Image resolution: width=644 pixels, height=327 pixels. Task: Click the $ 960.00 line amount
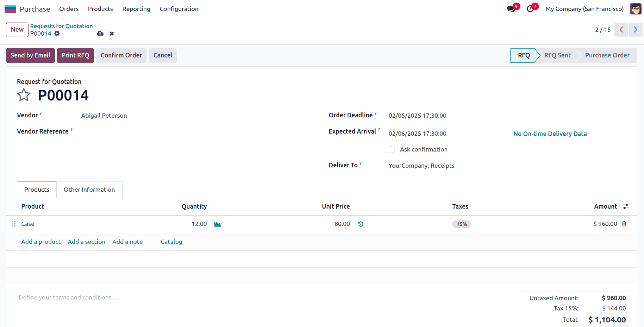tap(605, 224)
